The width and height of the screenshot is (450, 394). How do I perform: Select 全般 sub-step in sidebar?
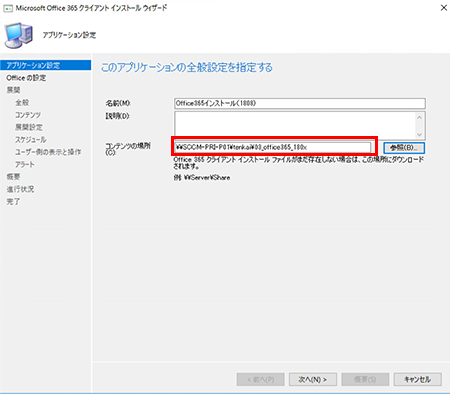pyautogui.click(x=22, y=102)
